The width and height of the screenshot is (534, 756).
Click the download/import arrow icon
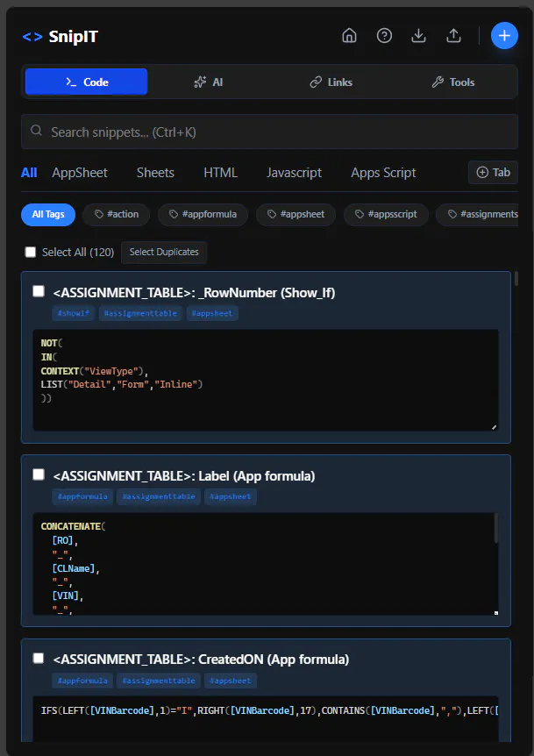tap(419, 36)
